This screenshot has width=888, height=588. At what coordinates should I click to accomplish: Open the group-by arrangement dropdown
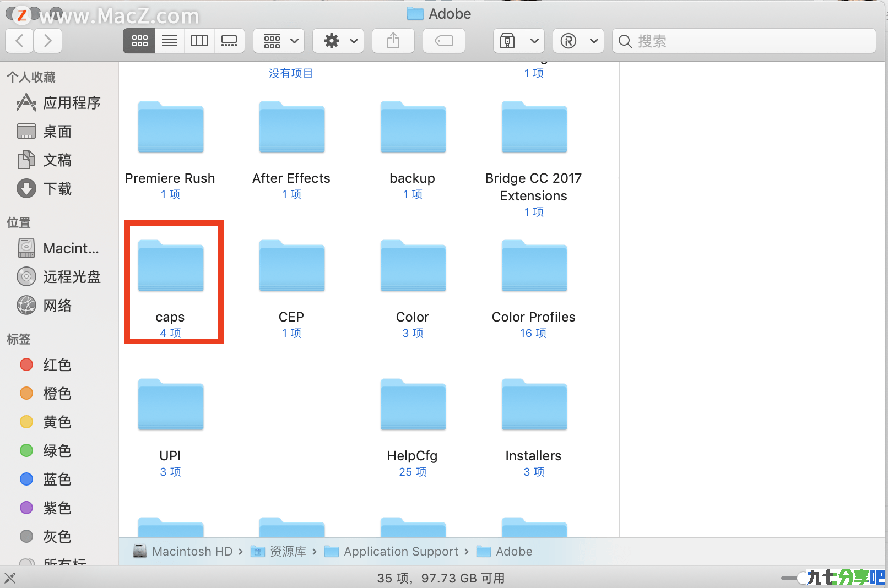(x=279, y=41)
